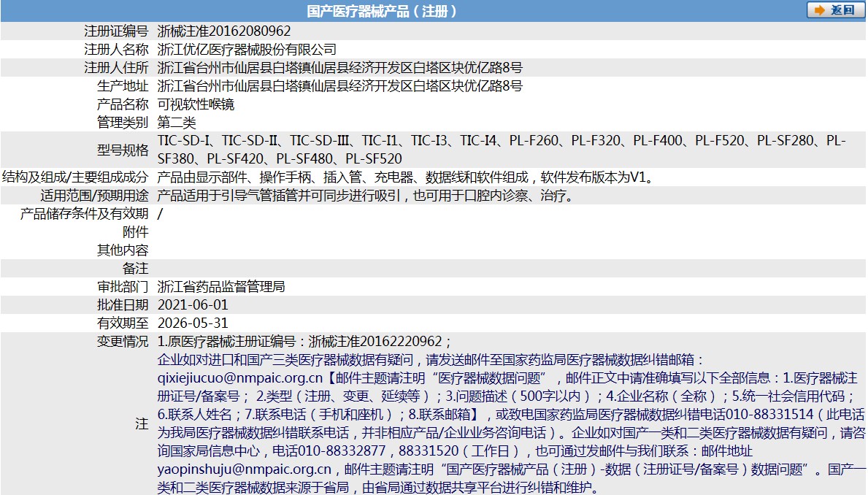Click the model list starting TIC-SD-I
Screen dimensions: 868x495
502,150
